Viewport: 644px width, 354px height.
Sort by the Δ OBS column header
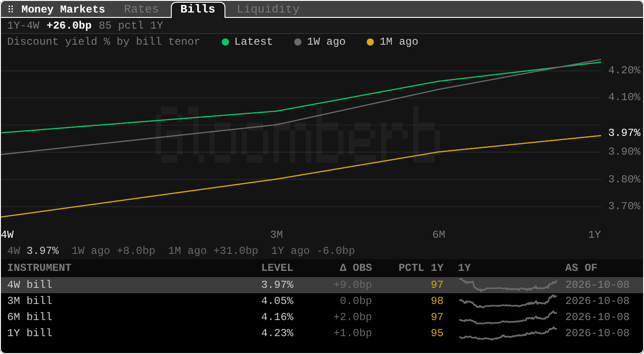tap(356, 268)
